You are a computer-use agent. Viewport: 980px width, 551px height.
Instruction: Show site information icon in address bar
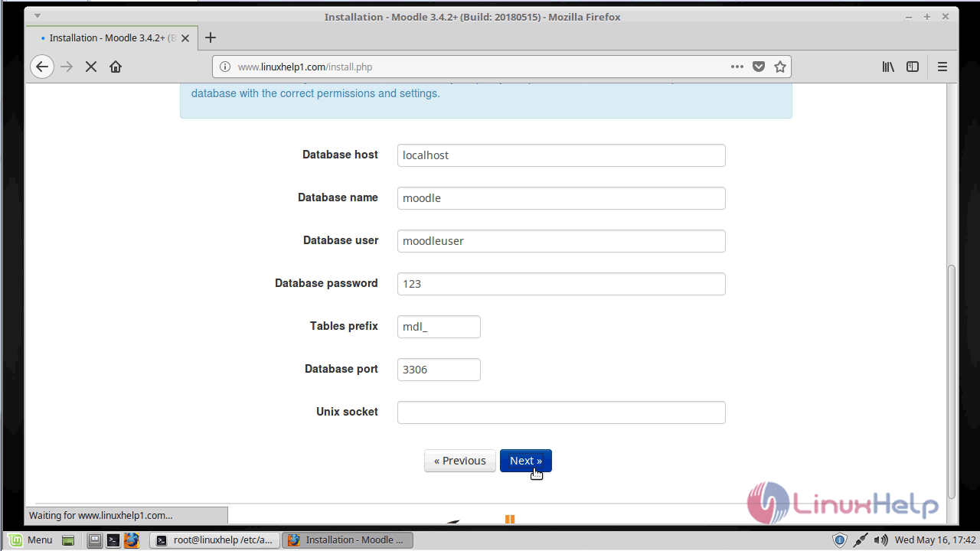[225, 67]
